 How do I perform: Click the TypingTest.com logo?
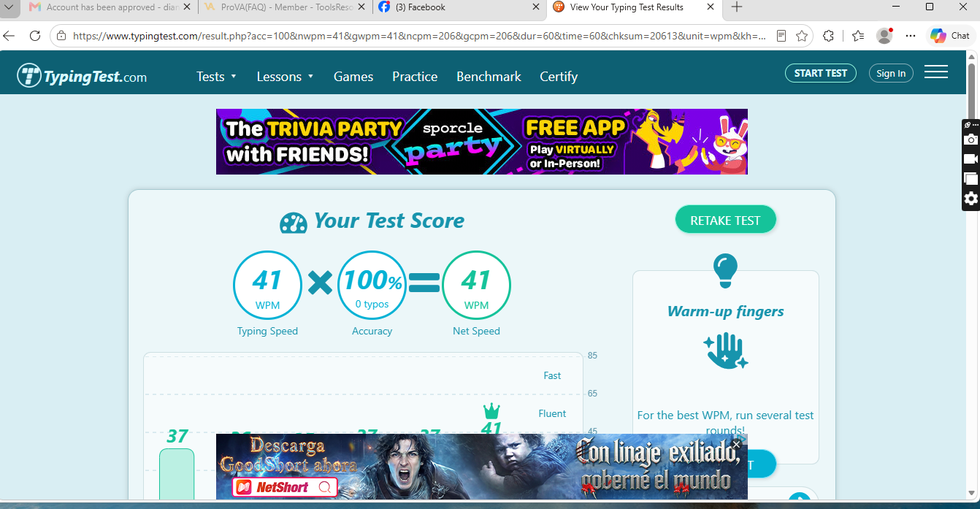(x=82, y=76)
